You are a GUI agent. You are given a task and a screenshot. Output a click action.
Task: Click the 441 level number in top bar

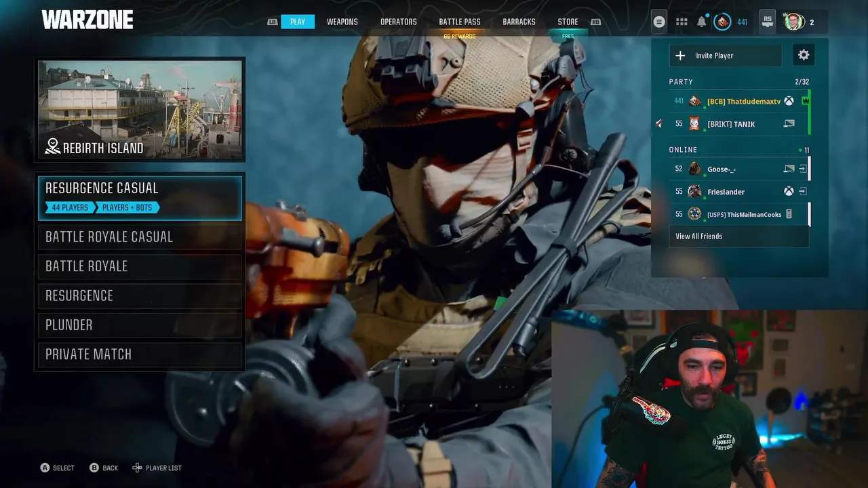(x=742, y=22)
